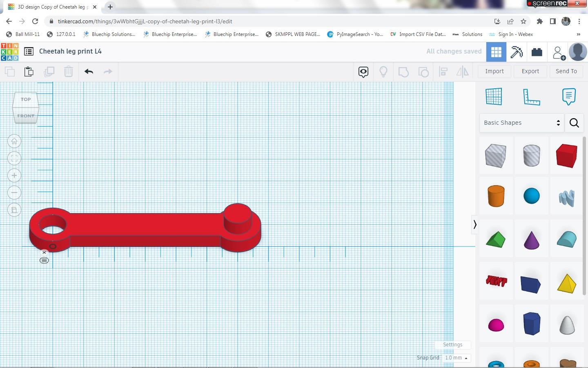The height and width of the screenshot is (368, 588).
Task: Open the Snap Grid 1.0 mm dropdown
Action: [456, 358]
